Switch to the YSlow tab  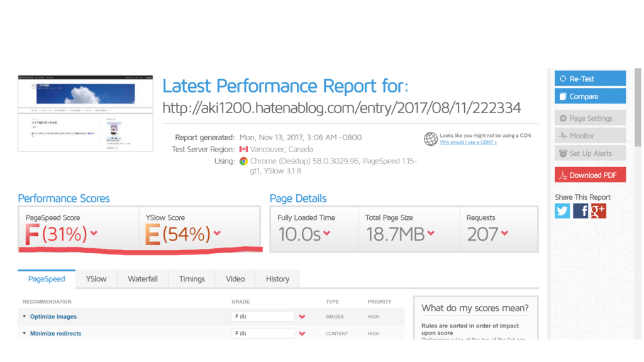96,279
